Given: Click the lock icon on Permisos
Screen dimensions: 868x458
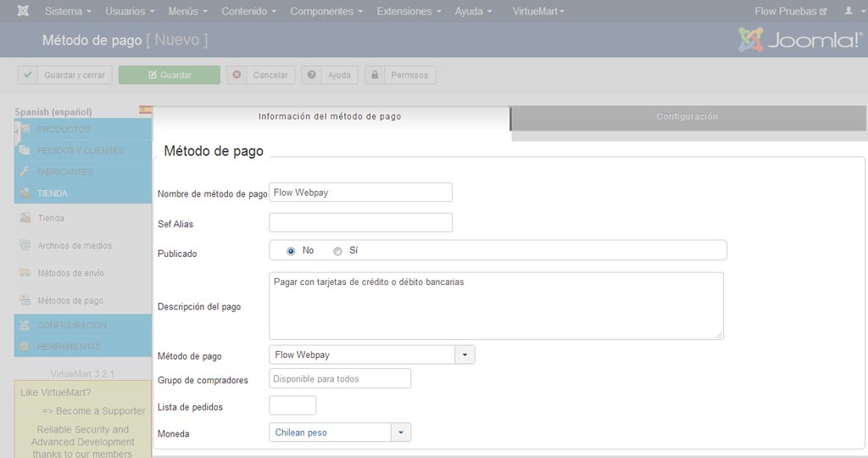Looking at the screenshot, I should click(x=375, y=75).
